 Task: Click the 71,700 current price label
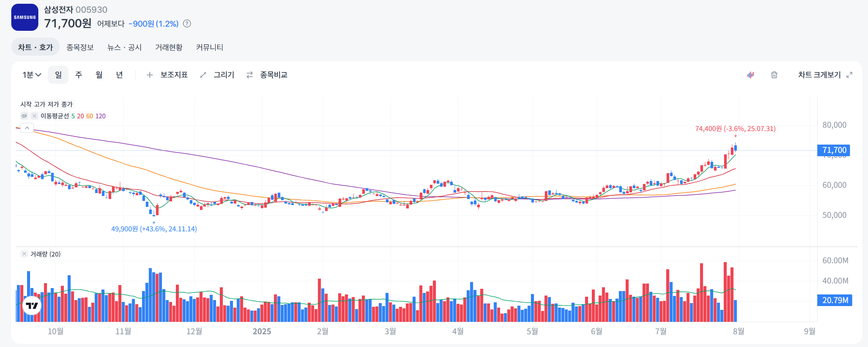tap(834, 150)
